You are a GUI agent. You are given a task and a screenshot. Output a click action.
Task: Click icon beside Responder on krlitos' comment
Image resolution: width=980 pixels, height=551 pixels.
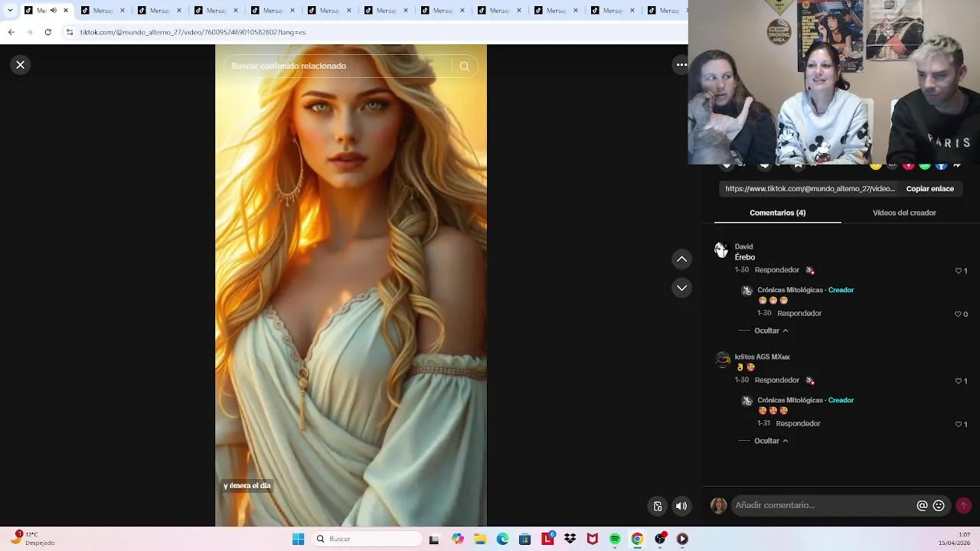click(x=809, y=380)
